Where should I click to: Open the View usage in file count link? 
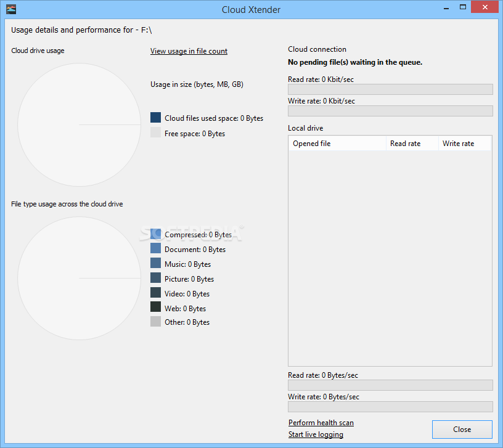(x=189, y=51)
